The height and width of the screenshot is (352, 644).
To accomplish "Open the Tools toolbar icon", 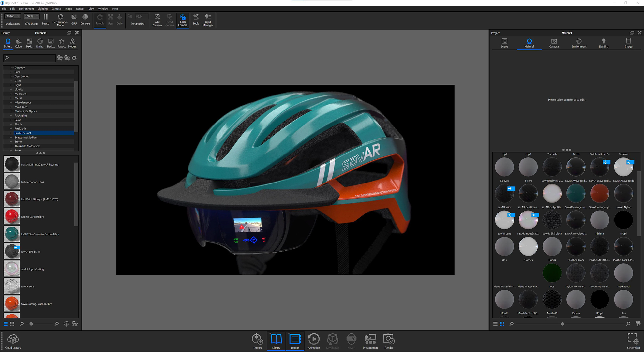I will [x=196, y=20].
